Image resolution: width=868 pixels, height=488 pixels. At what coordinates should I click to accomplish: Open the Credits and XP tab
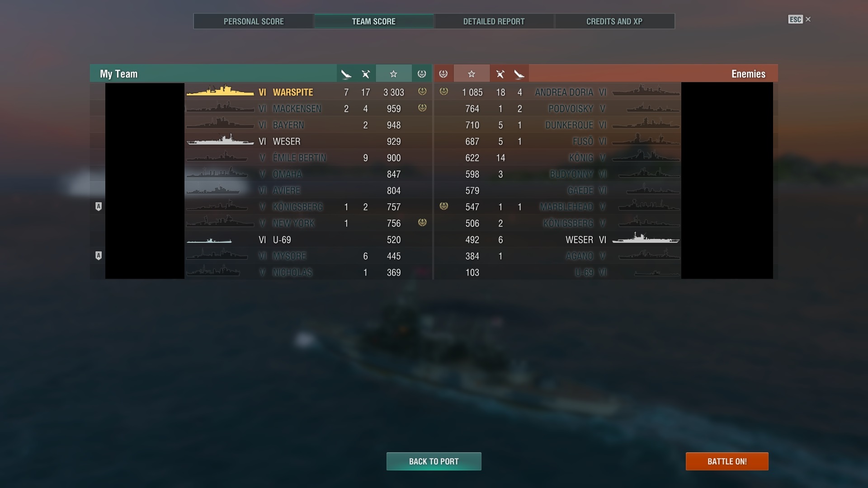pyautogui.click(x=614, y=21)
